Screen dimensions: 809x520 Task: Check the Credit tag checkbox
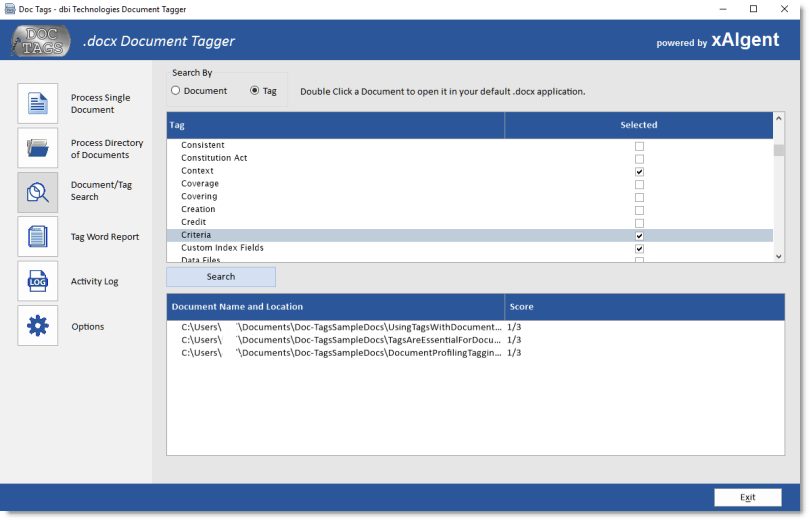click(639, 223)
